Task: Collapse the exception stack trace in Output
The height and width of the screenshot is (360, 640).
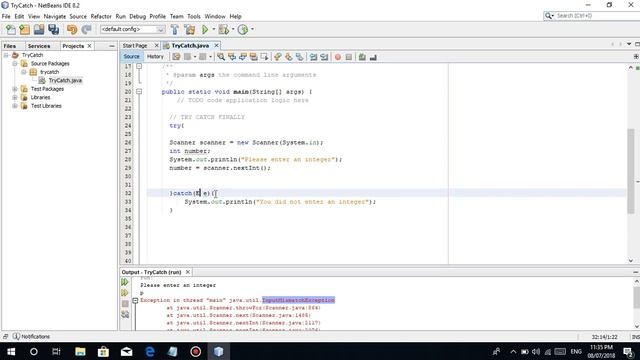Action: click(135, 301)
